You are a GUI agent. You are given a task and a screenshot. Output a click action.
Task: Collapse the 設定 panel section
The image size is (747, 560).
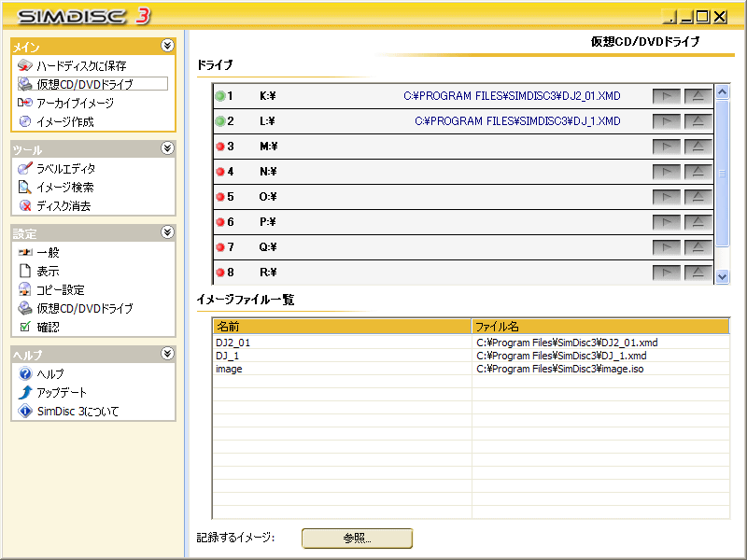tap(167, 231)
